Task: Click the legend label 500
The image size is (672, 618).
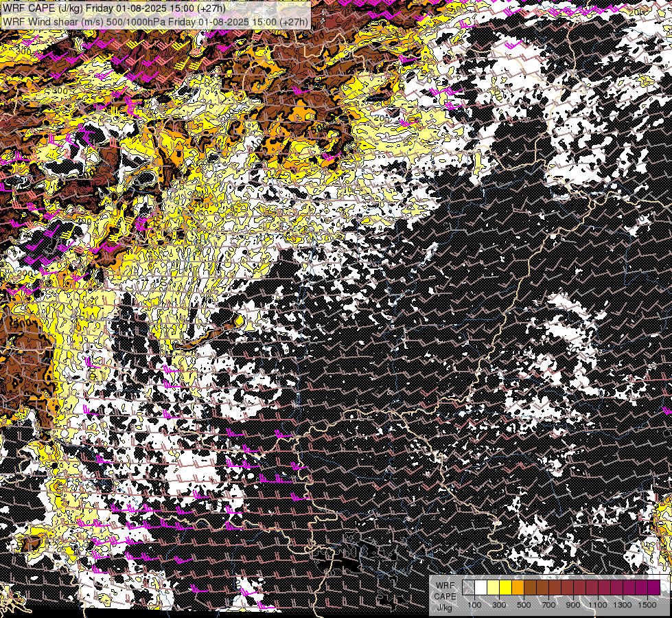Action: tap(524, 605)
